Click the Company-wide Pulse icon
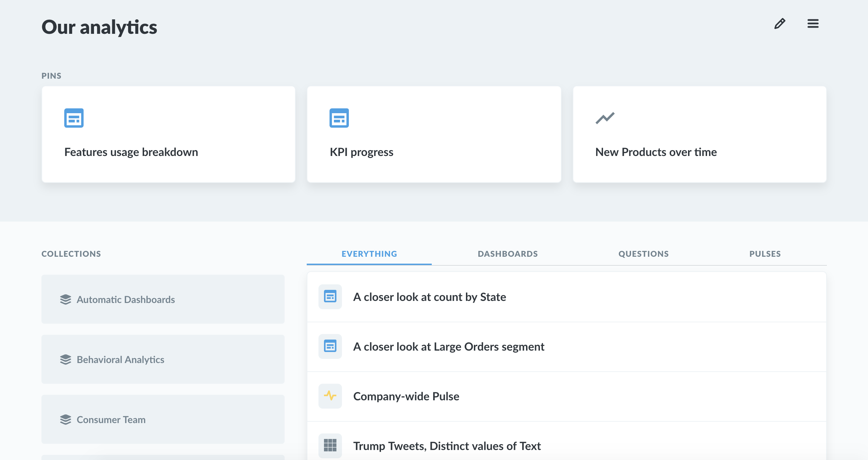 (x=330, y=396)
